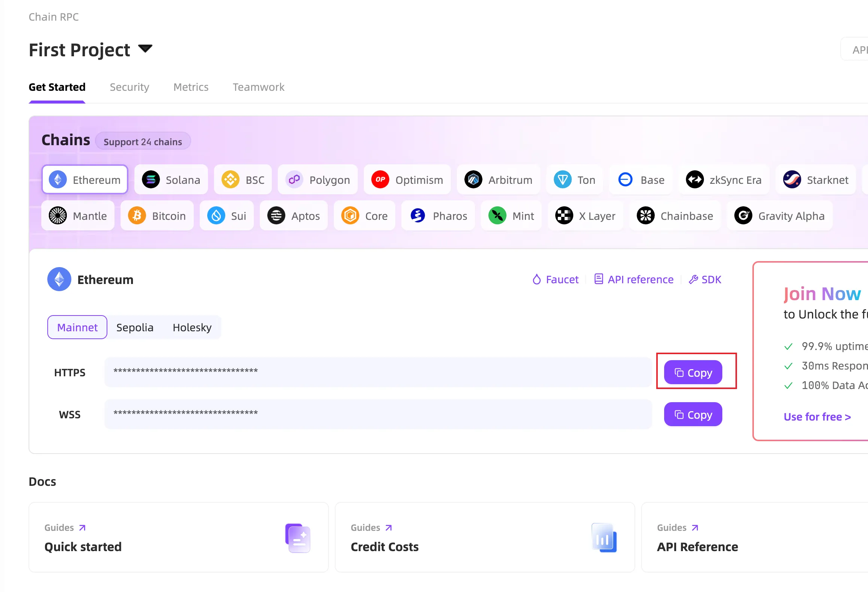Choose the Aptos chain
This screenshot has width=868, height=592.
(294, 216)
